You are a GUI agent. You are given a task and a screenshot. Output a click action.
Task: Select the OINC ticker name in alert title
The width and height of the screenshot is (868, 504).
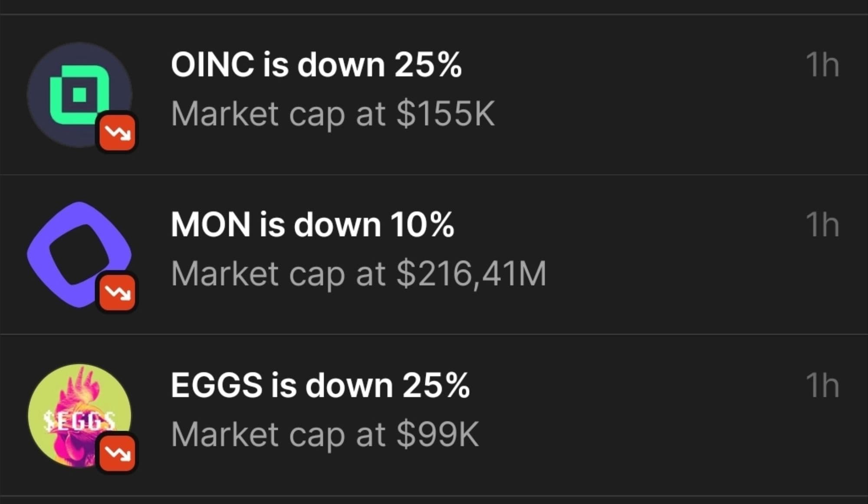point(212,65)
